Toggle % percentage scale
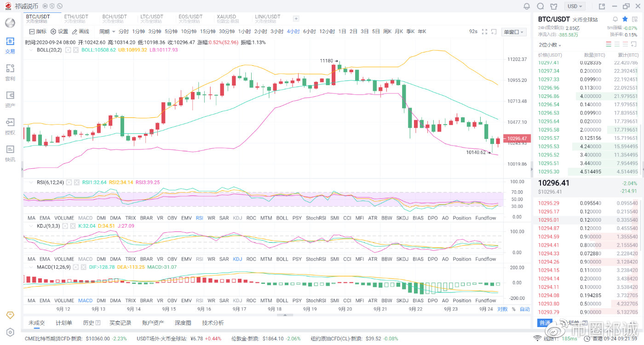Viewport: 644px width, 345px height. [514, 309]
